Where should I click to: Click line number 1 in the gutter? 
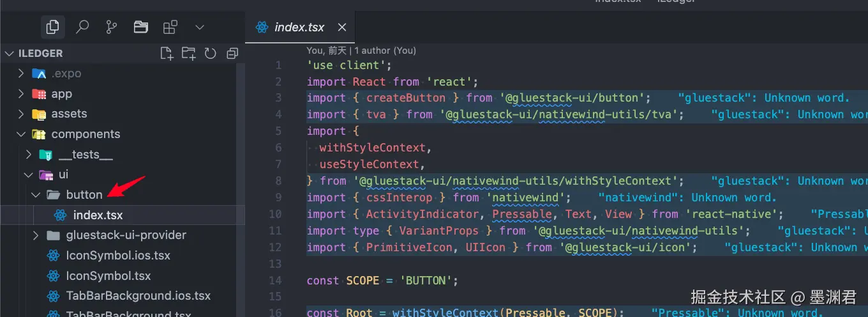click(278, 65)
